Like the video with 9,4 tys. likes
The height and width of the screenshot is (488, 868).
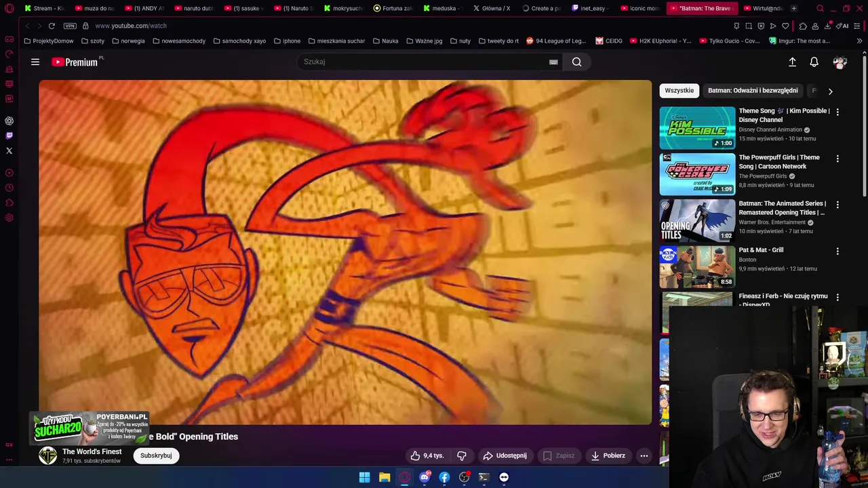(427, 455)
